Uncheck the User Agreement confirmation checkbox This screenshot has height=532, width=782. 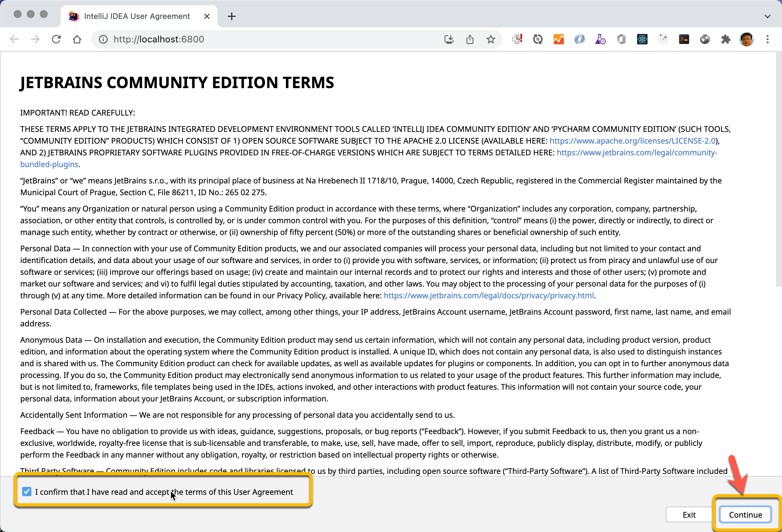[x=26, y=492]
